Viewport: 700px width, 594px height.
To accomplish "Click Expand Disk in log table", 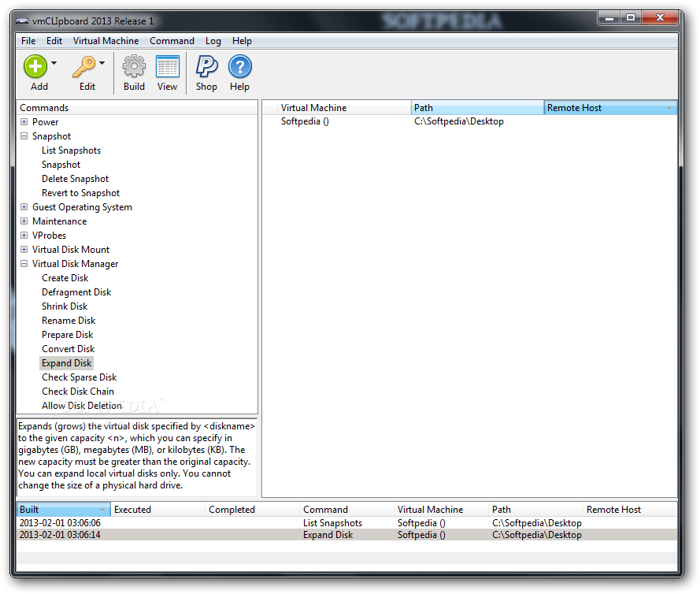I will (328, 535).
